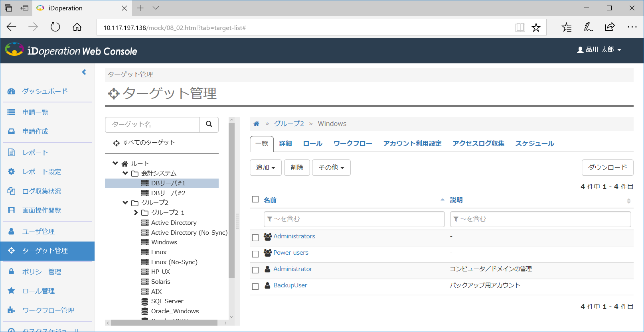This screenshot has height=332, width=644.
Task: Click the ダウンロード button
Action: (607, 167)
